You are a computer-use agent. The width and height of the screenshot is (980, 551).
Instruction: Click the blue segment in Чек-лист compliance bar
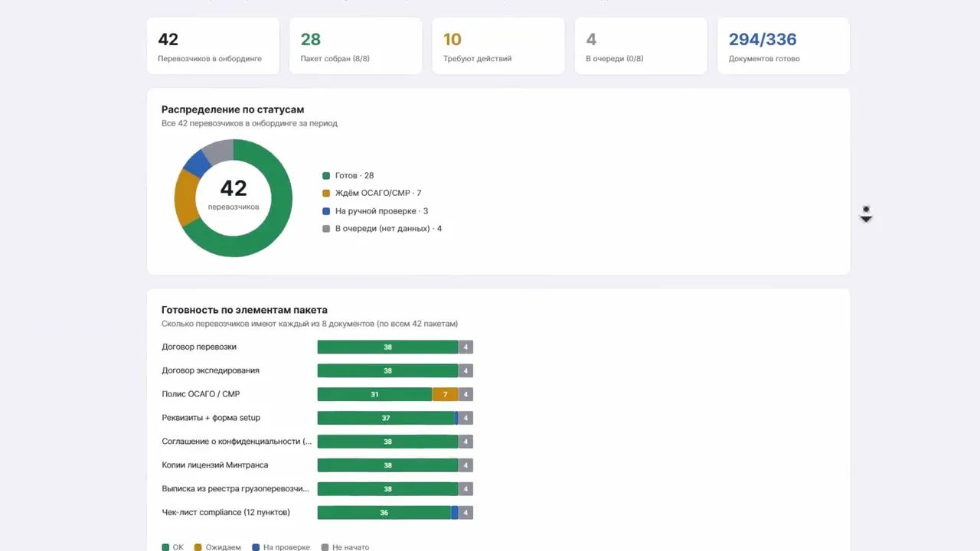(455, 513)
